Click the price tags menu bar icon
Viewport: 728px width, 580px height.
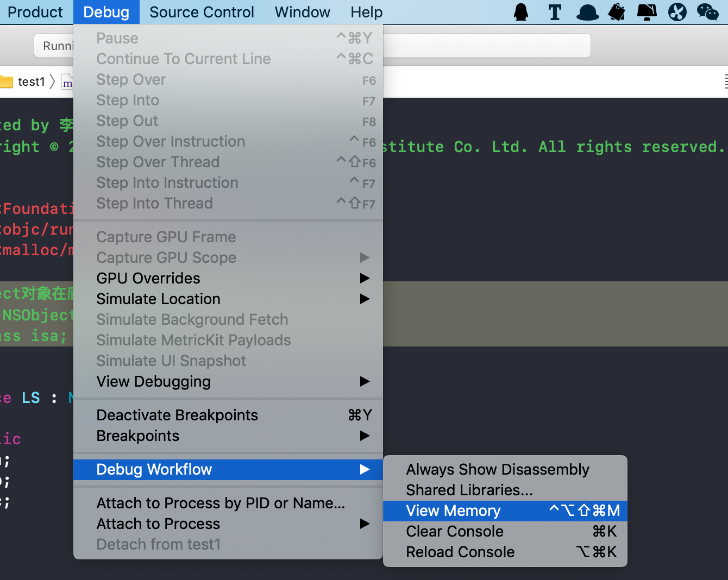[617, 12]
